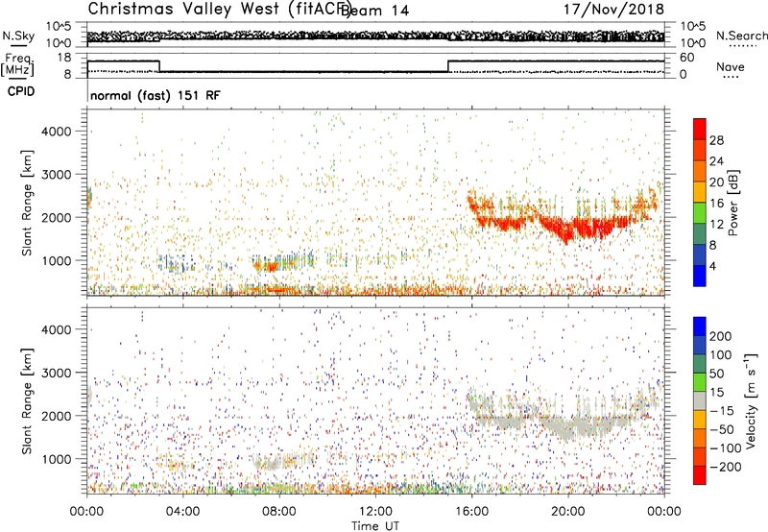Image resolution: width=768 pixels, height=532 pixels.
Task: Pick the green 15–50 velocity swatch
Action: [x=700, y=381]
